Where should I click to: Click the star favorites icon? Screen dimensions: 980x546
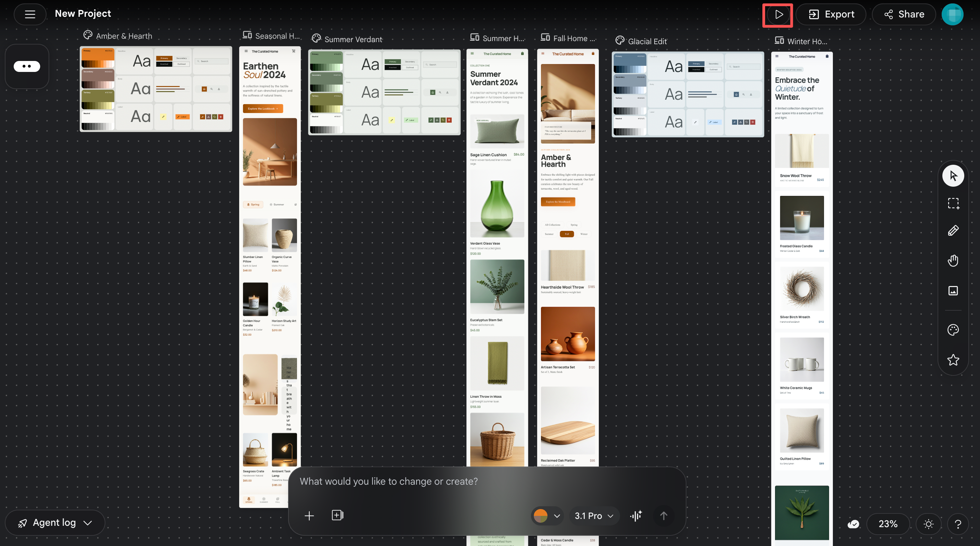click(x=953, y=360)
